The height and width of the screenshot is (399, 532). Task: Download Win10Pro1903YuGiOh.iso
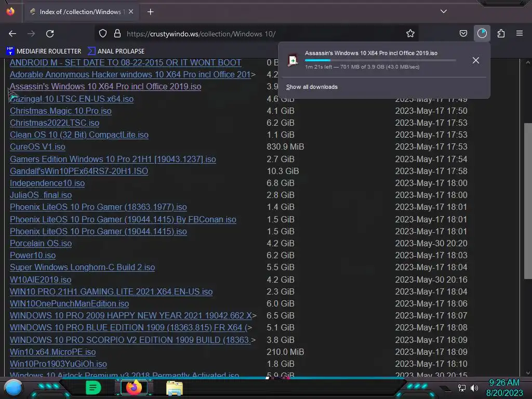point(58,364)
